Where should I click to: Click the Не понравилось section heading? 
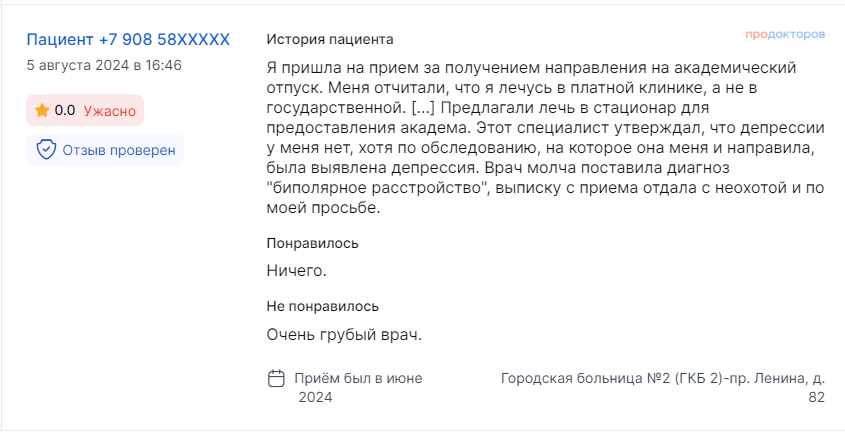pyautogui.click(x=322, y=306)
